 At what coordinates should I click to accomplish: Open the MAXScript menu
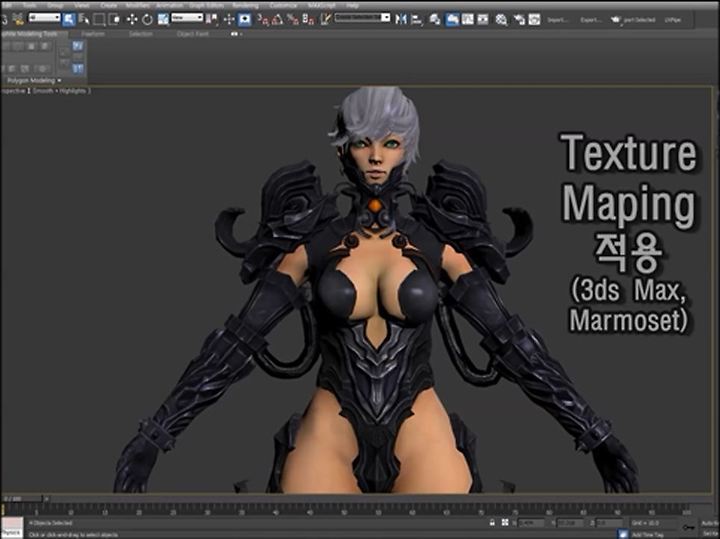point(320,6)
